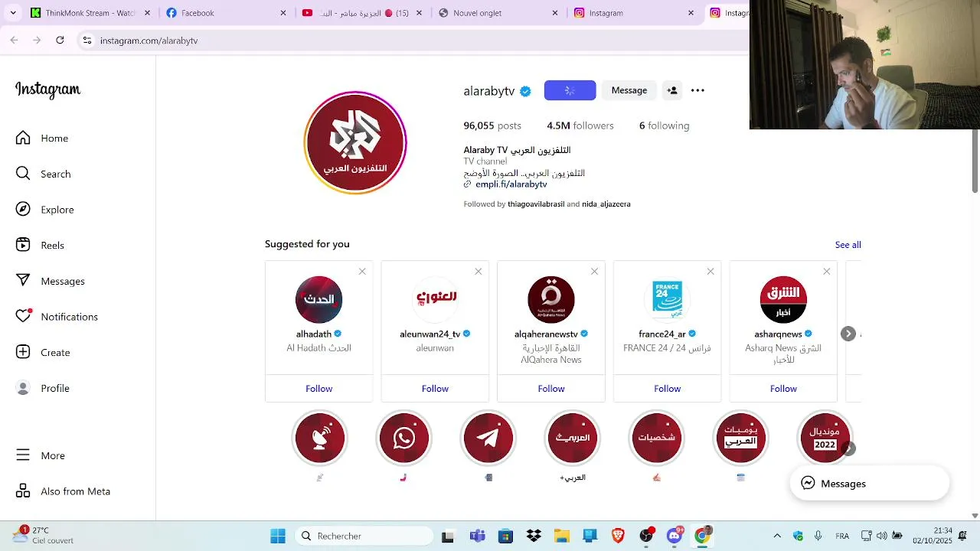Edit the instagram.com/alarabytv address bar
The height and width of the screenshot is (551, 980).
(x=413, y=41)
